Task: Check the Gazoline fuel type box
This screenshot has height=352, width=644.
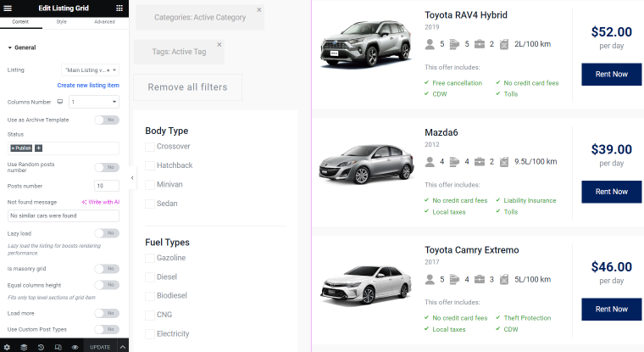Action: 150,258
